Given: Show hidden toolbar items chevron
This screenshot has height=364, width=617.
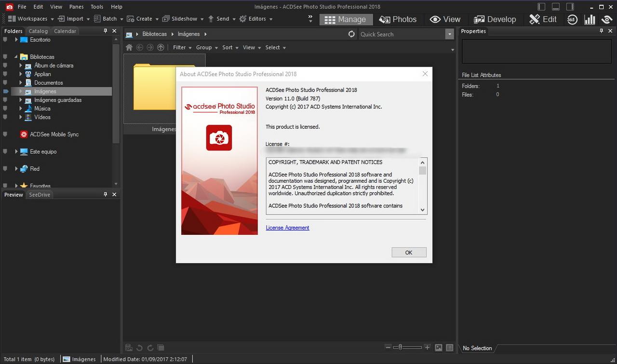Looking at the screenshot, I should 310,18.
